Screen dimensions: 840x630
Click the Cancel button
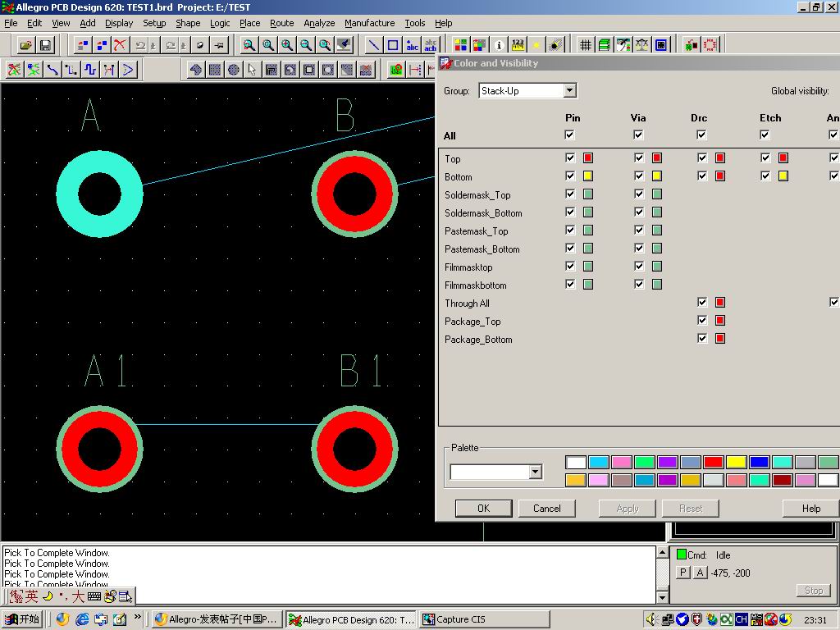coord(546,509)
